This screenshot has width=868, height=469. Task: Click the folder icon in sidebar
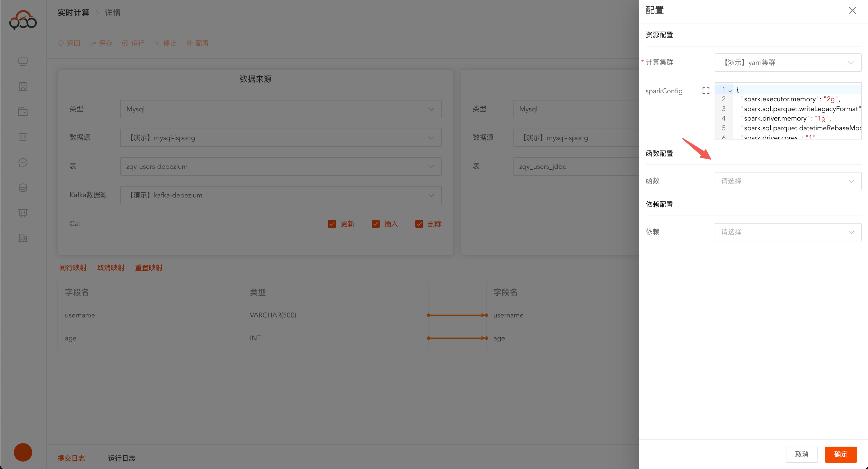(x=23, y=112)
